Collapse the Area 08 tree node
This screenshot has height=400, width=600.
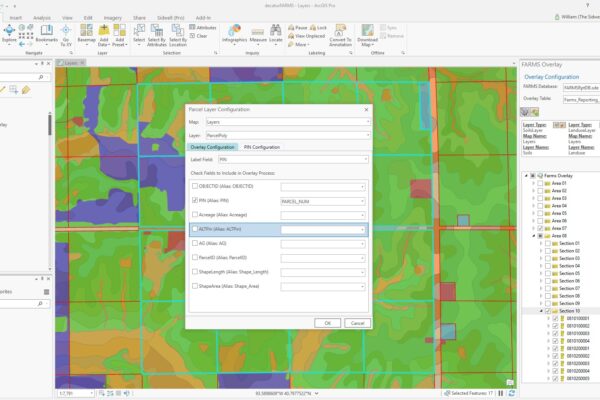tap(534, 236)
